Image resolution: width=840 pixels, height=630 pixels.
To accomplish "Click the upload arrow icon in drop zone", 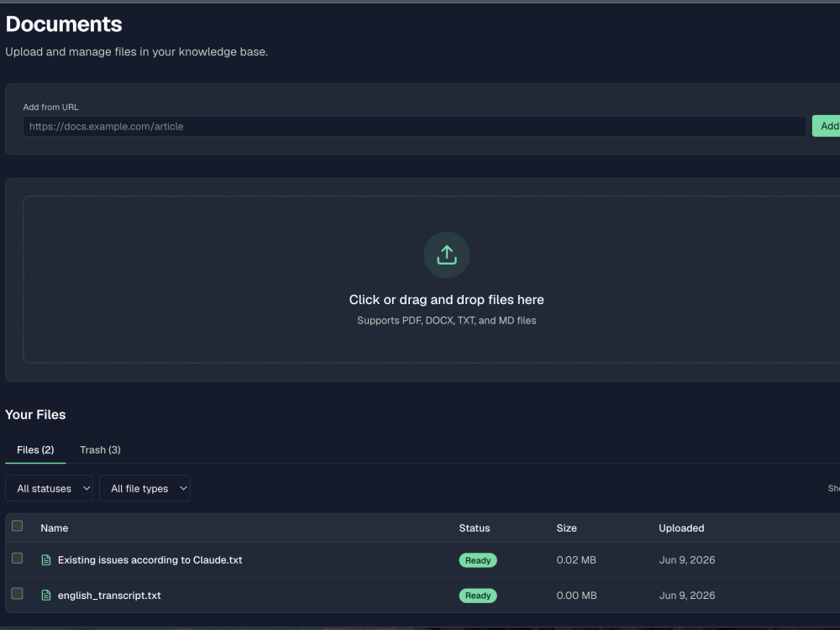I will coord(446,255).
